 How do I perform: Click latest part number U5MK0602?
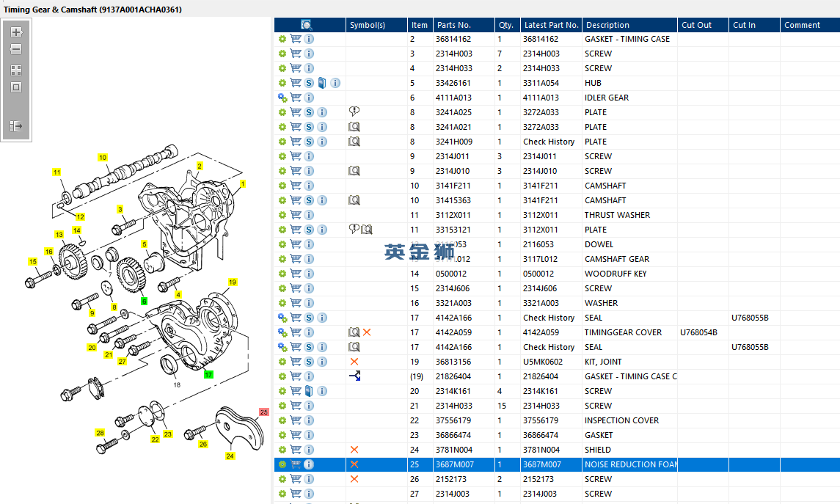[543, 362]
